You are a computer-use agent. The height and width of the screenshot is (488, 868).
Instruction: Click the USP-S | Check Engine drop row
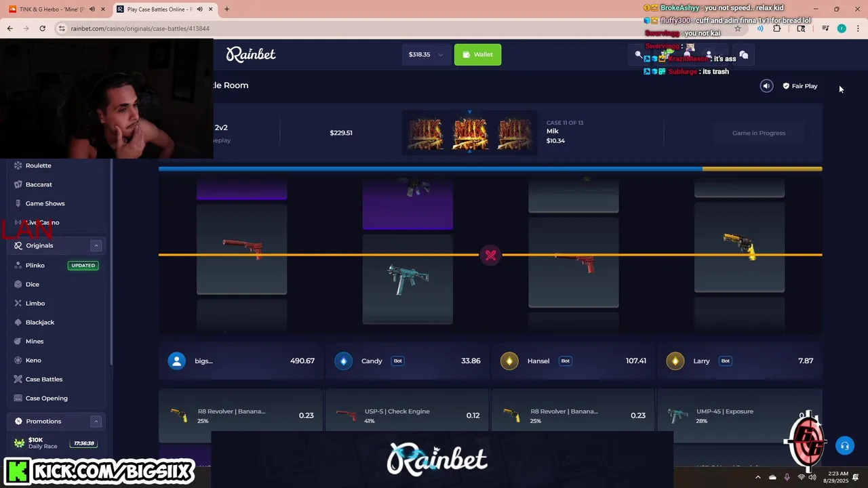click(x=407, y=415)
